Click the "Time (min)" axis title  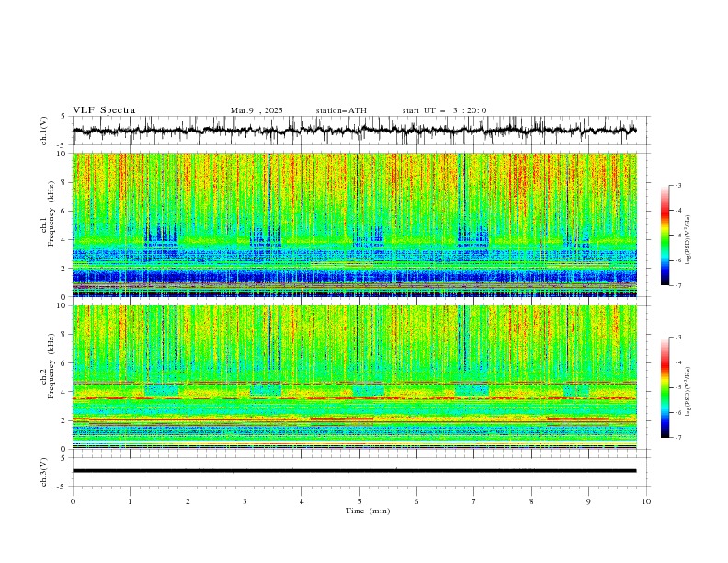[368, 511]
